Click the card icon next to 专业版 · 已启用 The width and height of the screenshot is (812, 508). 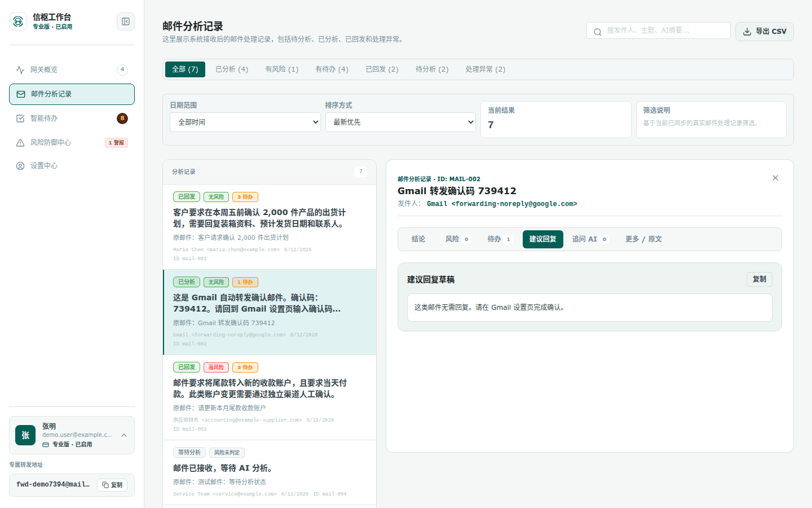tap(46, 445)
